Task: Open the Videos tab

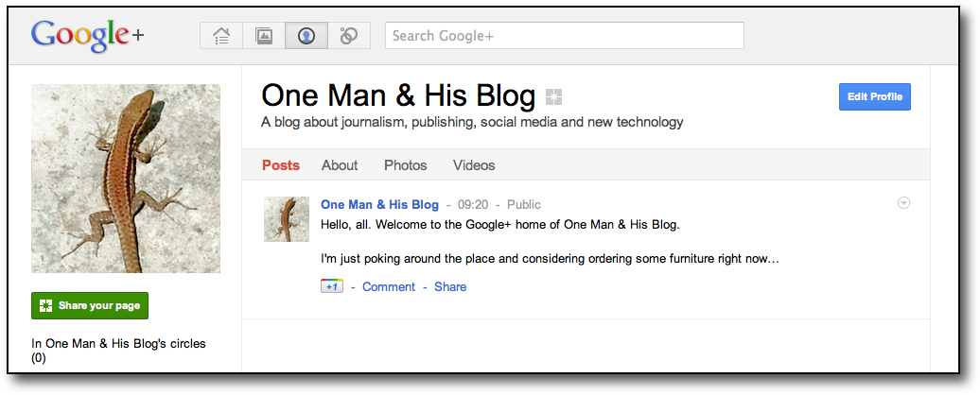Action: [474, 165]
